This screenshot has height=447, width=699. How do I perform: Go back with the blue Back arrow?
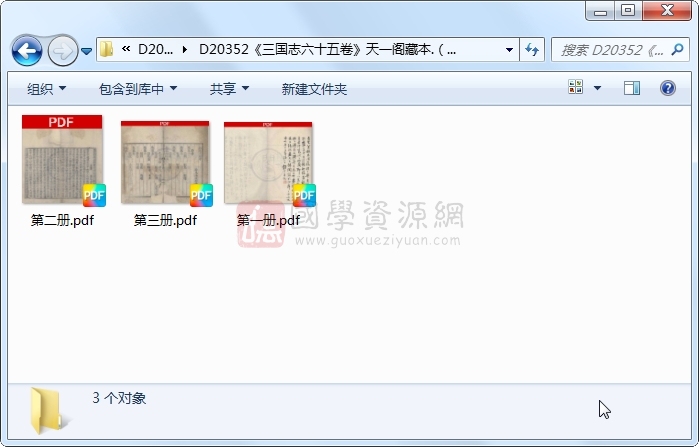27,51
